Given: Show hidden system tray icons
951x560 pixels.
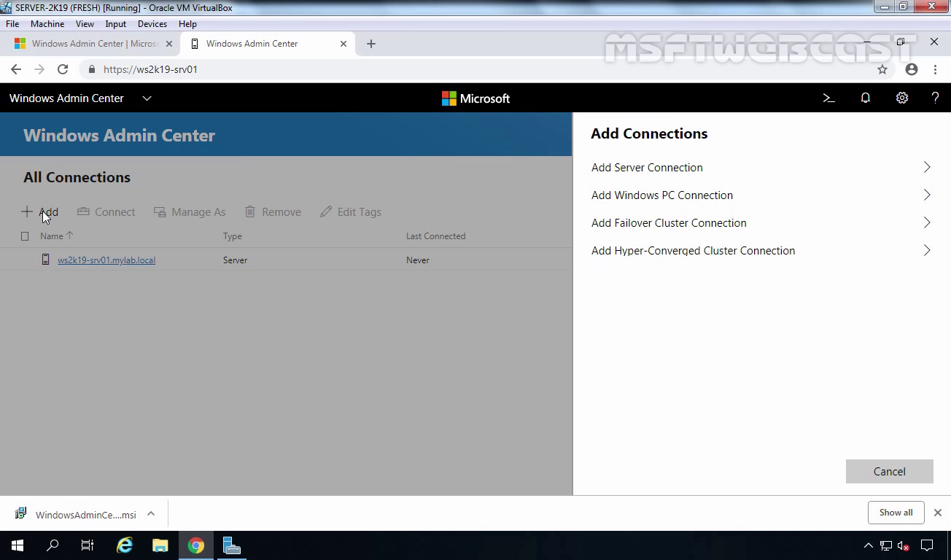Looking at the screenshot, I should (868, 545).
